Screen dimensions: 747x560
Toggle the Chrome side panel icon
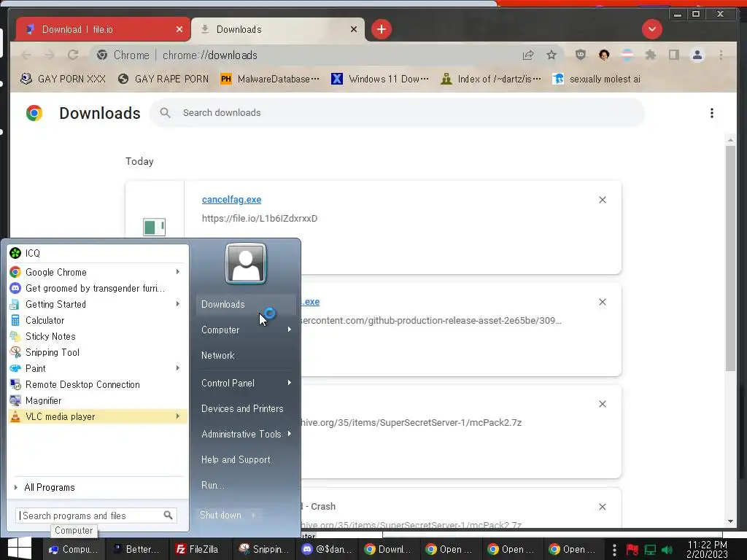[673, 55]
